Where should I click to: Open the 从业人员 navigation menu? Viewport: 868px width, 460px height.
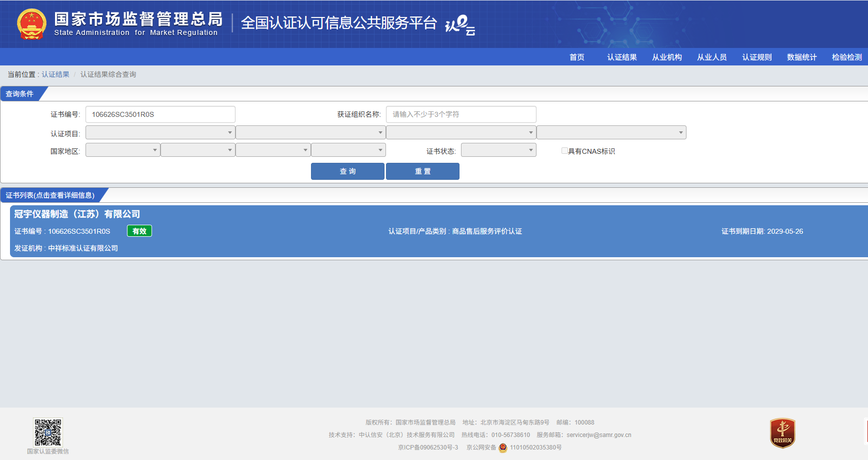point(712,57)
